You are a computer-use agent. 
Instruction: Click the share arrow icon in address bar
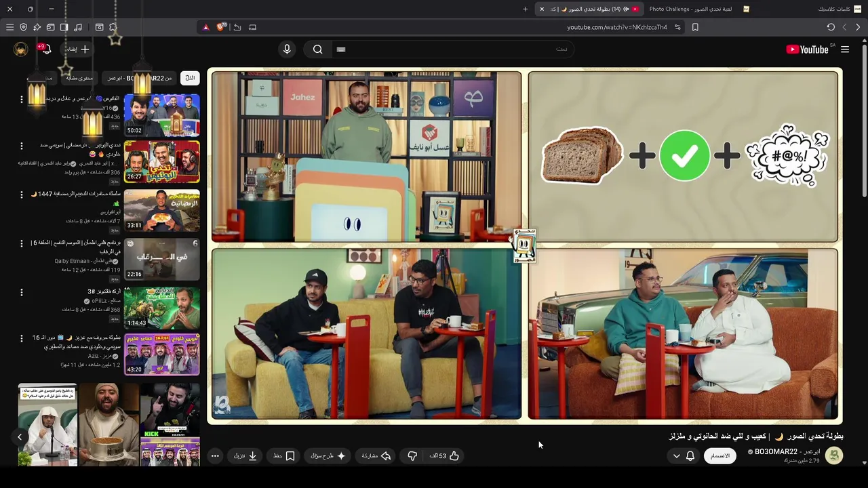(x=237, y=27)
